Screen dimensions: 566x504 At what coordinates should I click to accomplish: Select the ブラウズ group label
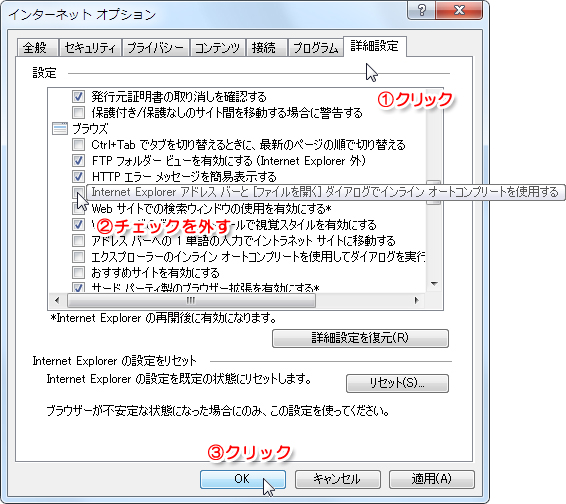90,129
